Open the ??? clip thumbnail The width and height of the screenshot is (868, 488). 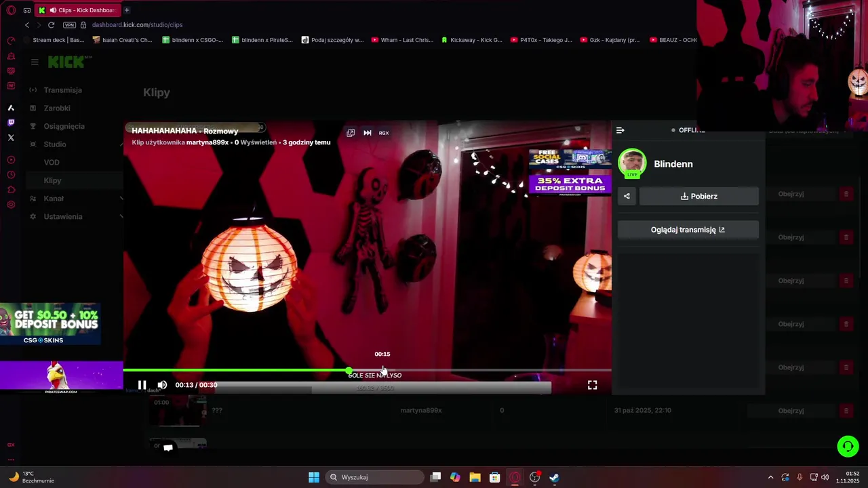178,411
